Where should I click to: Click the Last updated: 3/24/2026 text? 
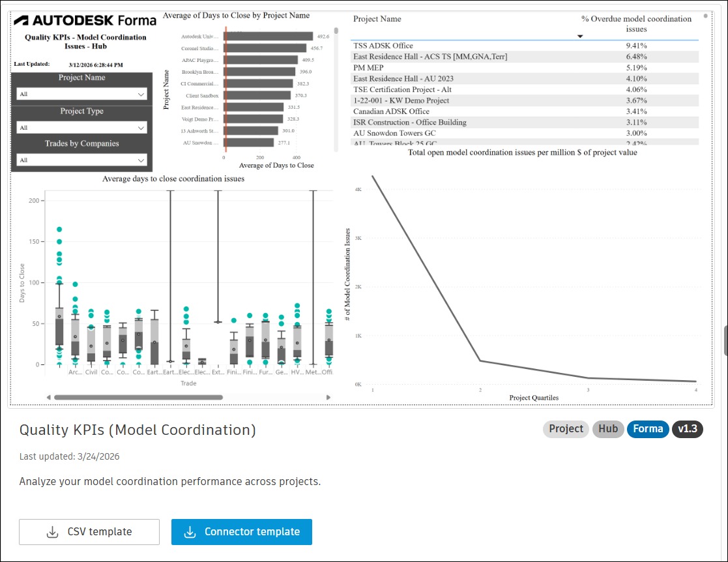[69, 456]
